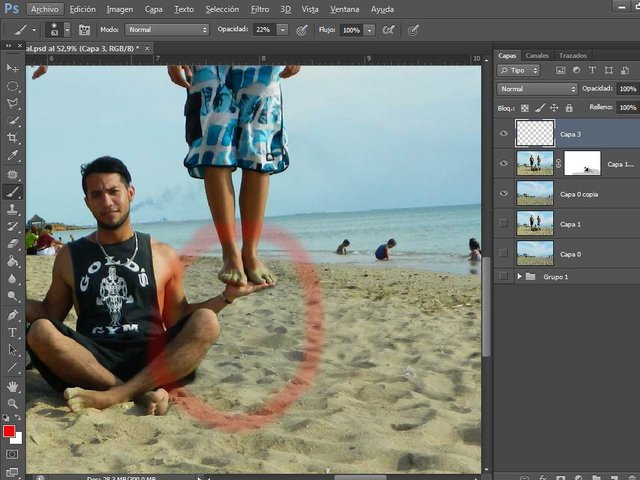
Task: Filter layers by pixel layer icon
Action: (x=561, y=70)
